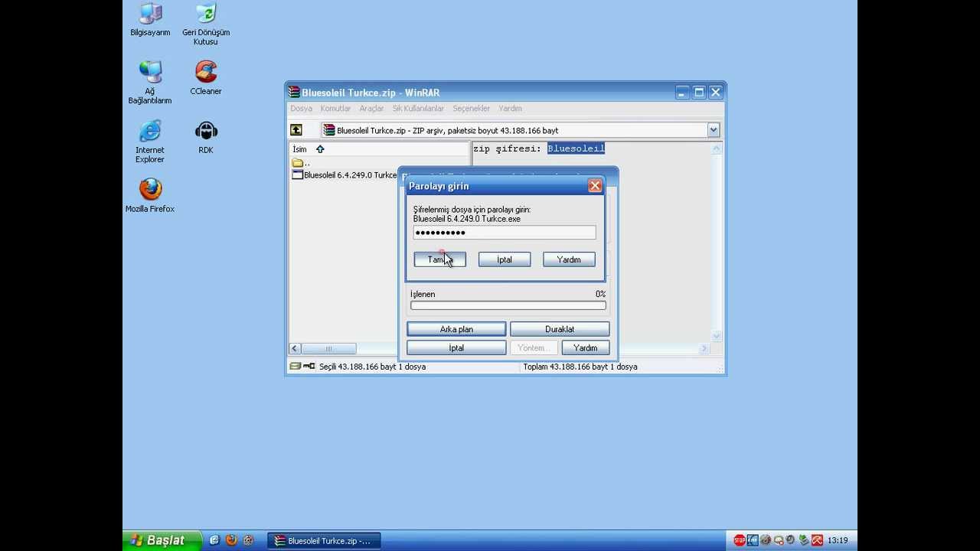980x551 pixels.
Task: Select the parent folder '..' entry
Action: 301,163
